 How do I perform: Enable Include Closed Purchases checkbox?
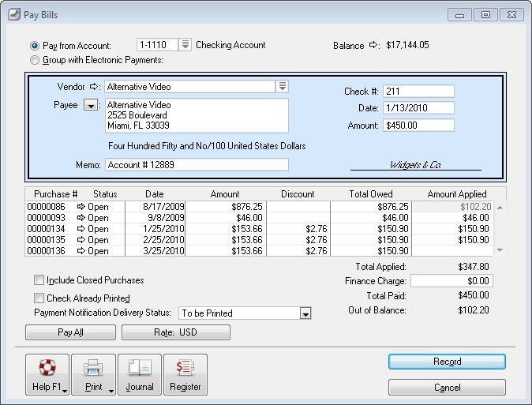click(39, 280)
